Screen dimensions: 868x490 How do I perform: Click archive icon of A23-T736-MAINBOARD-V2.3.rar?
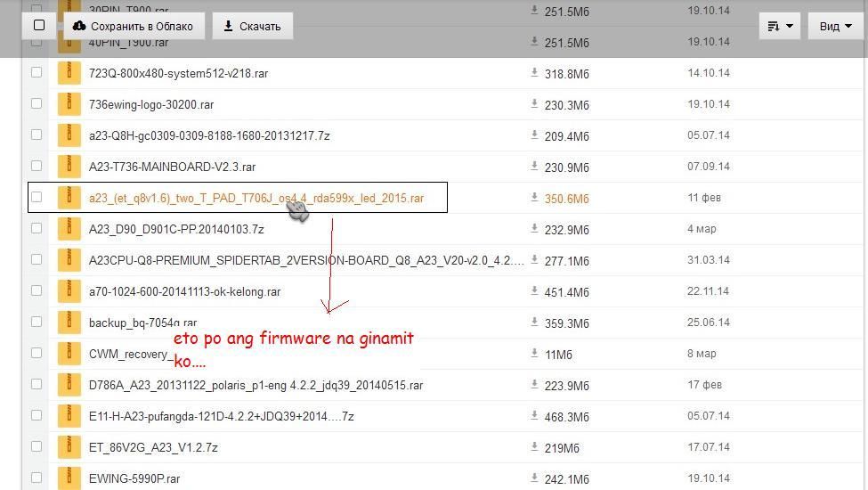(69, 167)
